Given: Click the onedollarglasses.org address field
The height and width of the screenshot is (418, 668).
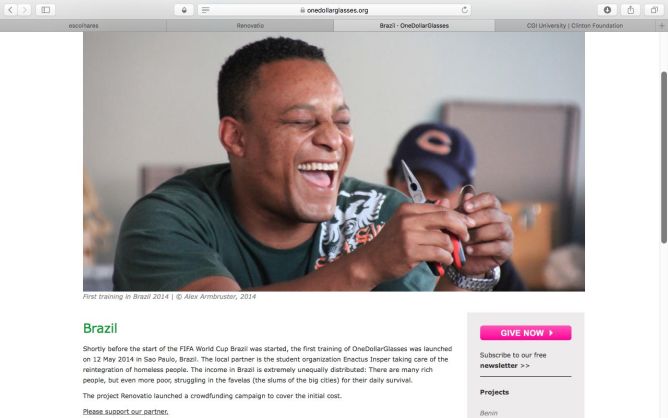Looking at the screenshot, I should pyautogui.click(x=334, y=10).
